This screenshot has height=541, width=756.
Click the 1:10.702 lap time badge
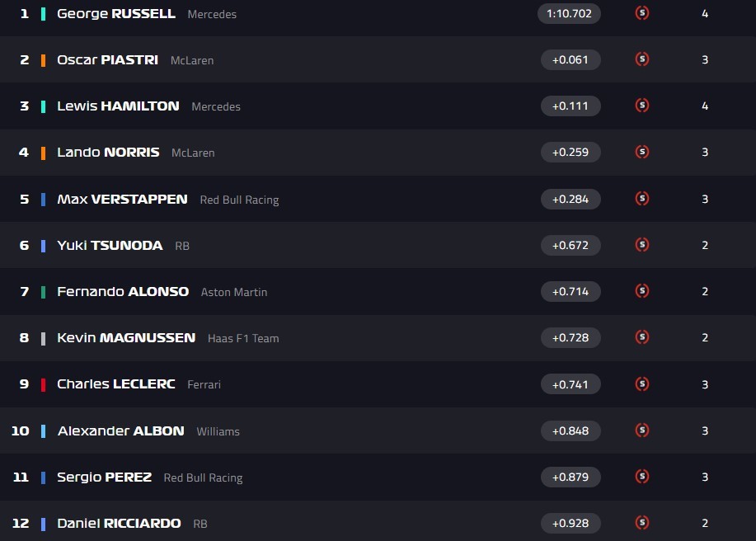pos(569,13)
